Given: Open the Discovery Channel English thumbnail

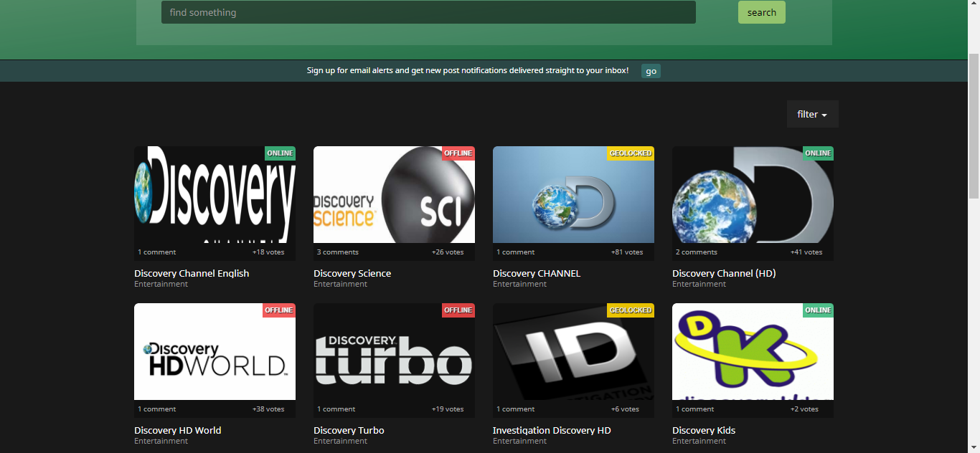Looking at the screenshot, I should [215, 195].
